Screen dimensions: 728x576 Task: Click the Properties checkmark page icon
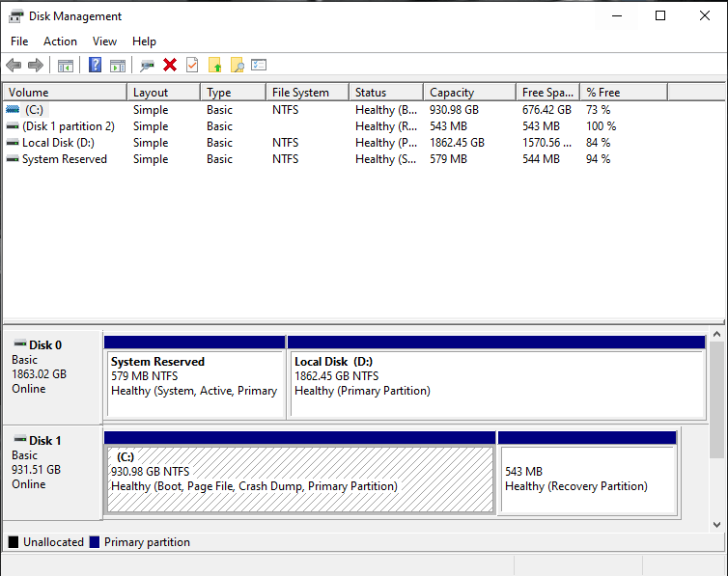point(192,65)
